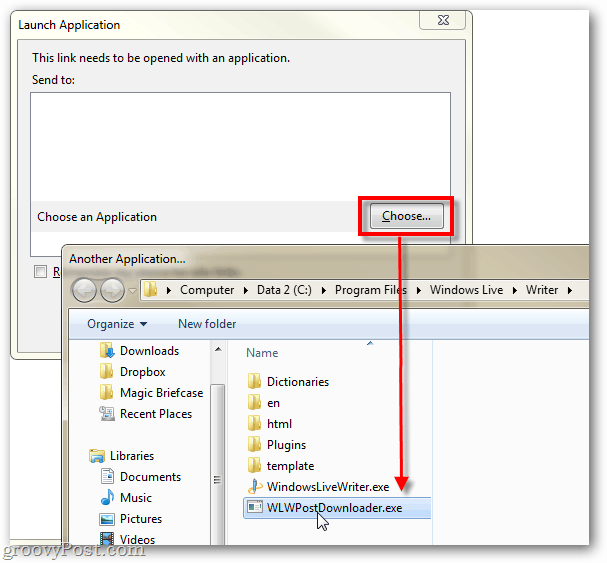This screenshot has width=607, height=563.
Task: Select the html folder
Action: click(279, 424)
